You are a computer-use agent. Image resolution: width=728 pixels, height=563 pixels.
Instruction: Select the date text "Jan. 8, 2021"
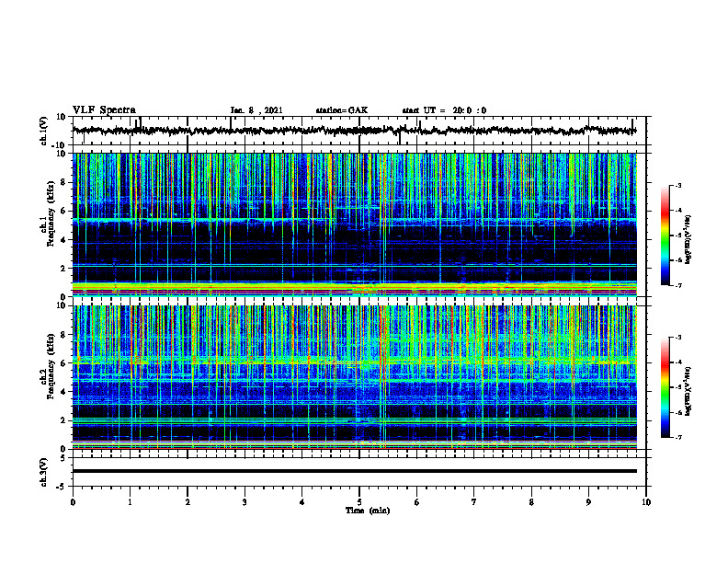[x=256, y=110]
